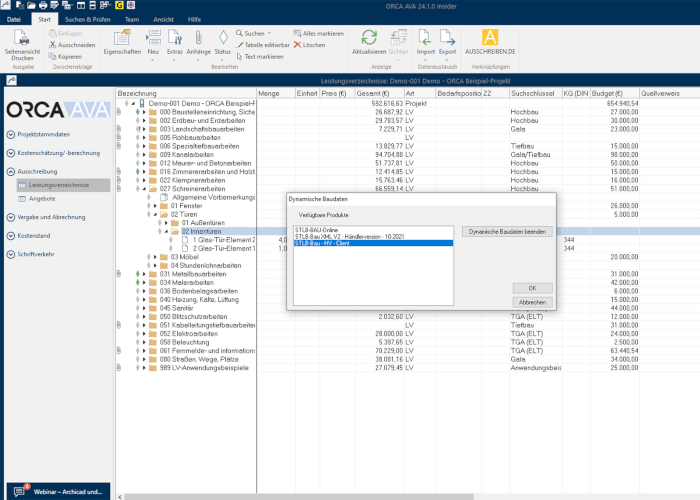Click the green Aktualisieren refresh button

pyautogui.click(x=369, y=42)
